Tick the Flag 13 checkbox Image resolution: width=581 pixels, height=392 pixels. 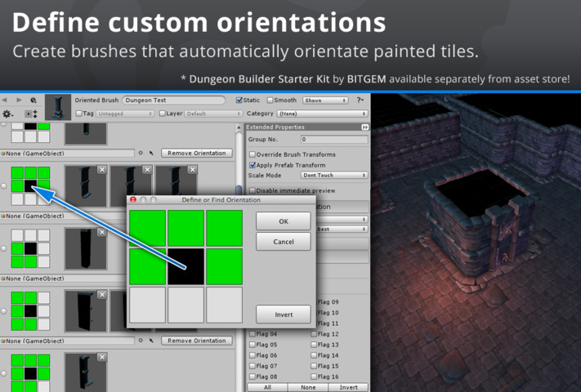(314, 345)
